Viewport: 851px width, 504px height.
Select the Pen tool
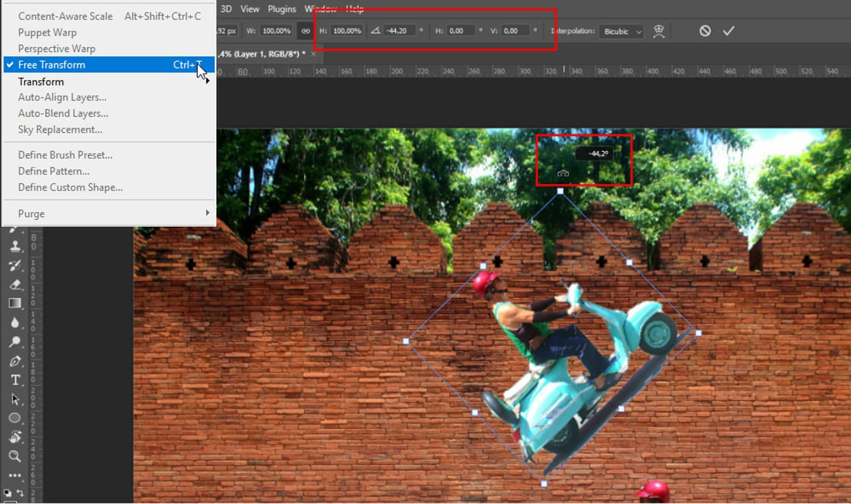(x=15, y=362)
